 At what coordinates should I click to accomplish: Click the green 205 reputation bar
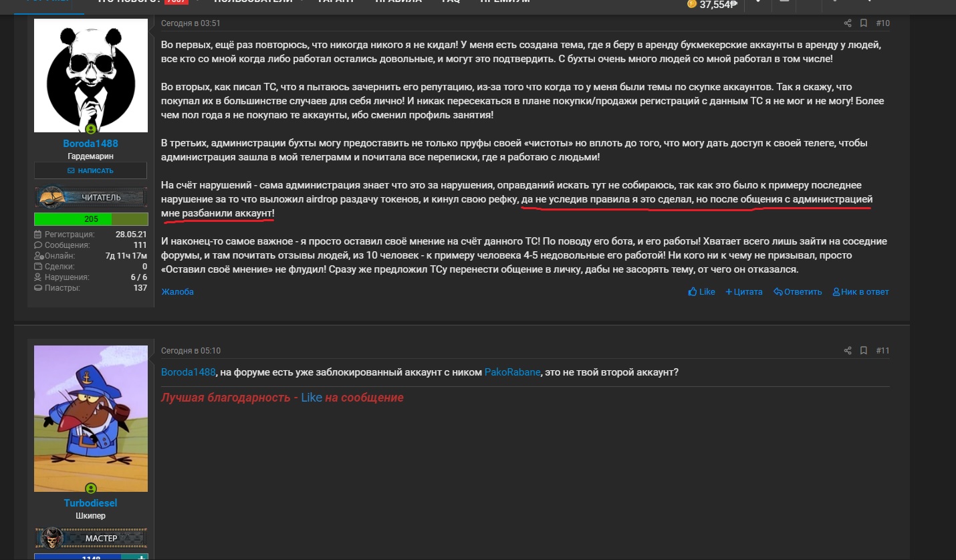[91, 219]
